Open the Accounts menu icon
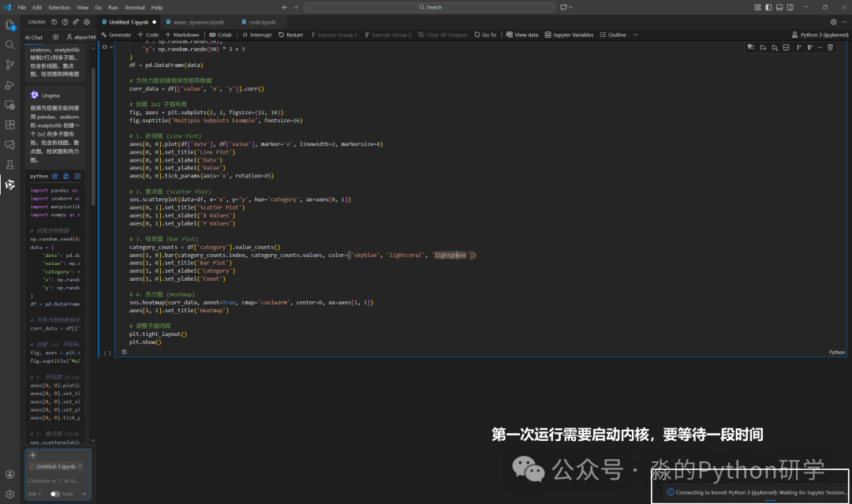The width and height of the screenshot is (852, 504). click(9, 474)
